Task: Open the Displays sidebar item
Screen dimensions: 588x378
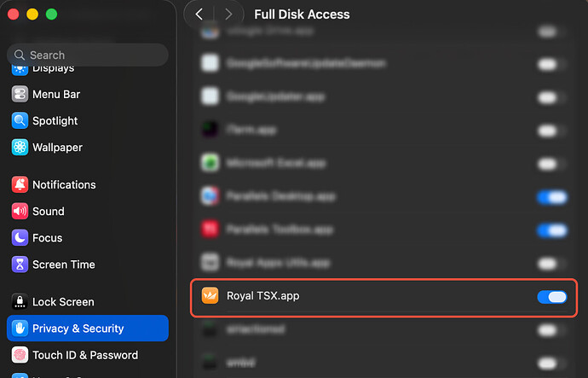Action: click(53, 68)
